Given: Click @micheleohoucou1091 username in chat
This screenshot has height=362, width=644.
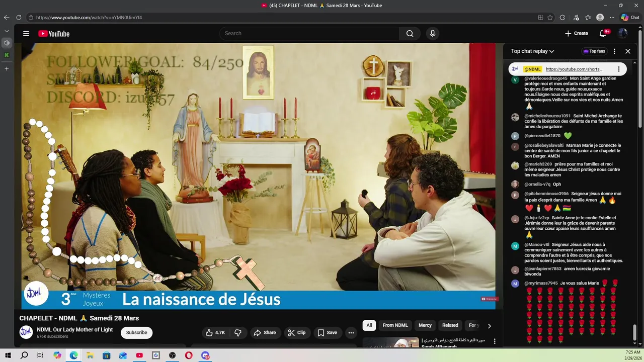Looking at the screenshot, I should point(547,116).
